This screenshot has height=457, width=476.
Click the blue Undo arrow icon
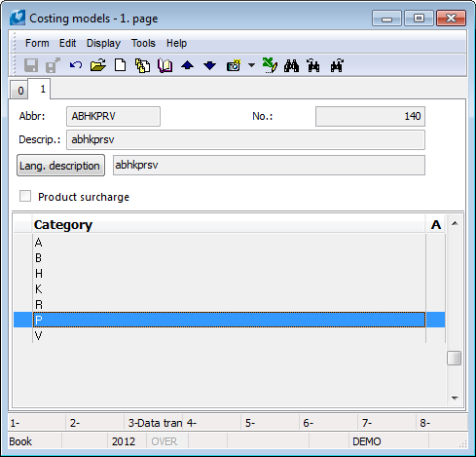coord(76,65)
